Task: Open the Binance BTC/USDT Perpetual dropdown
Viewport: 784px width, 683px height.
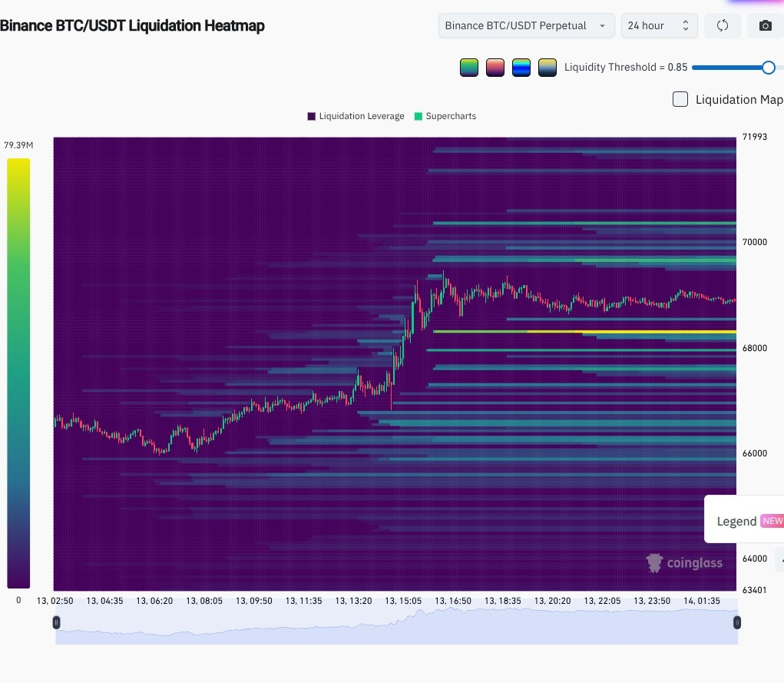Action: tap(526, 25)
